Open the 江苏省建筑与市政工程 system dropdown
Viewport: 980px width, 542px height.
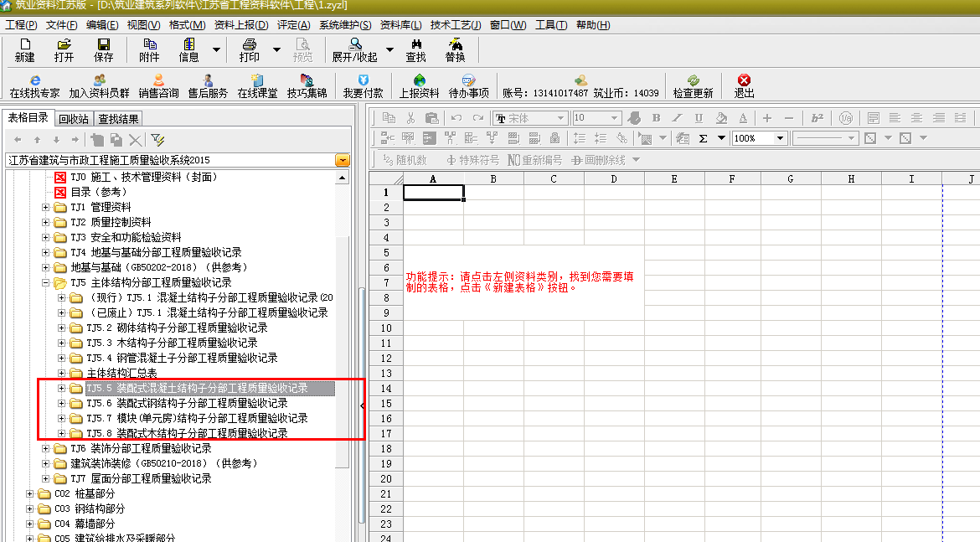pyautogui.click(x=343, y=160)
